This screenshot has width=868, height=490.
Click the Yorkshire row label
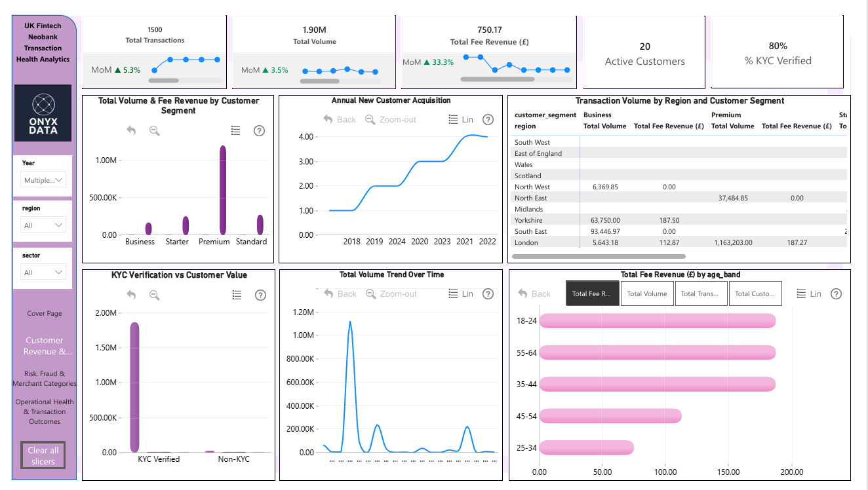click(528, 220)
